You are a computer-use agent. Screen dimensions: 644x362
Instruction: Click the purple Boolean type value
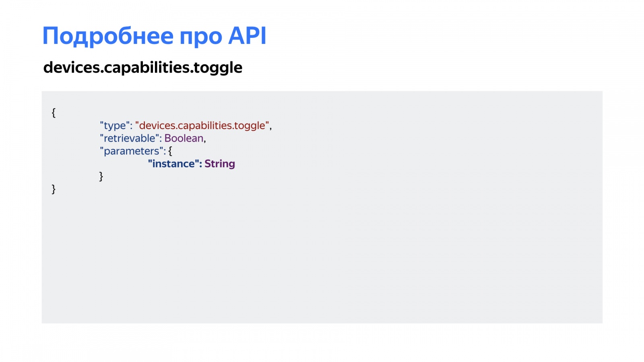point(184,138)
